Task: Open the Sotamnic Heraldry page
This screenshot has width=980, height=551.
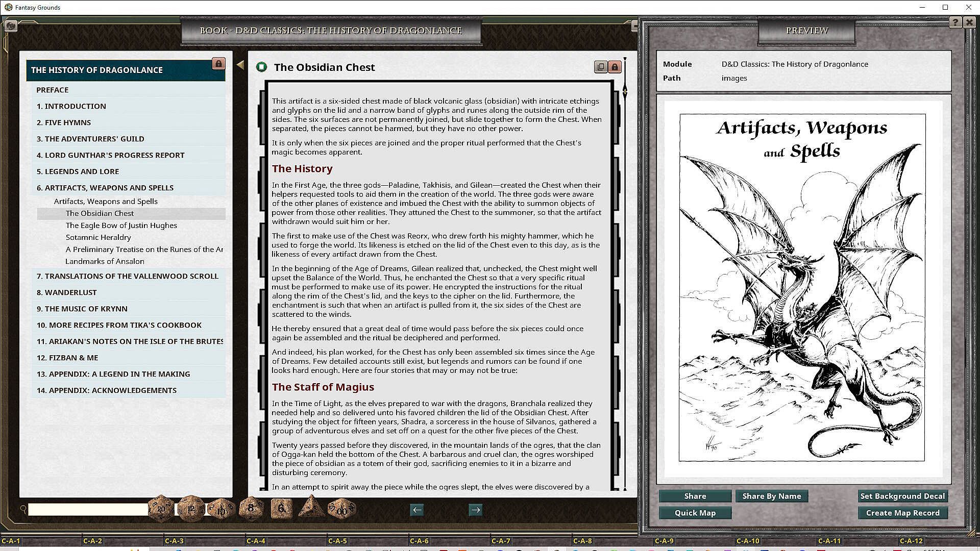Action: pos(98,237)
